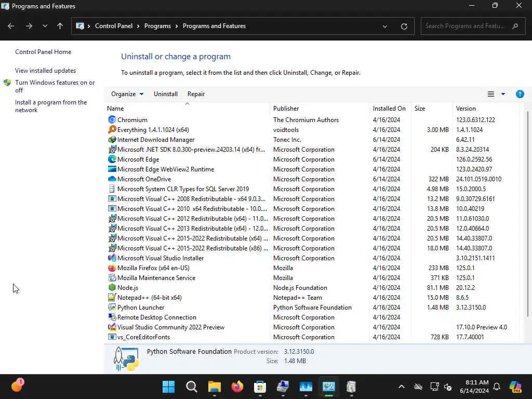Sort by Installed On column header
The image size is (532, 399).
(x=390, y=109)
